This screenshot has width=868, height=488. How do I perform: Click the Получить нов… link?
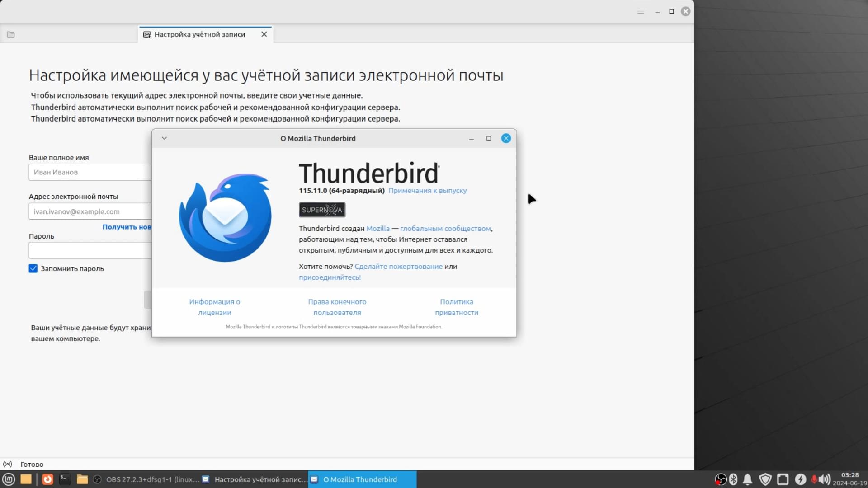click(x=127, y=227)
